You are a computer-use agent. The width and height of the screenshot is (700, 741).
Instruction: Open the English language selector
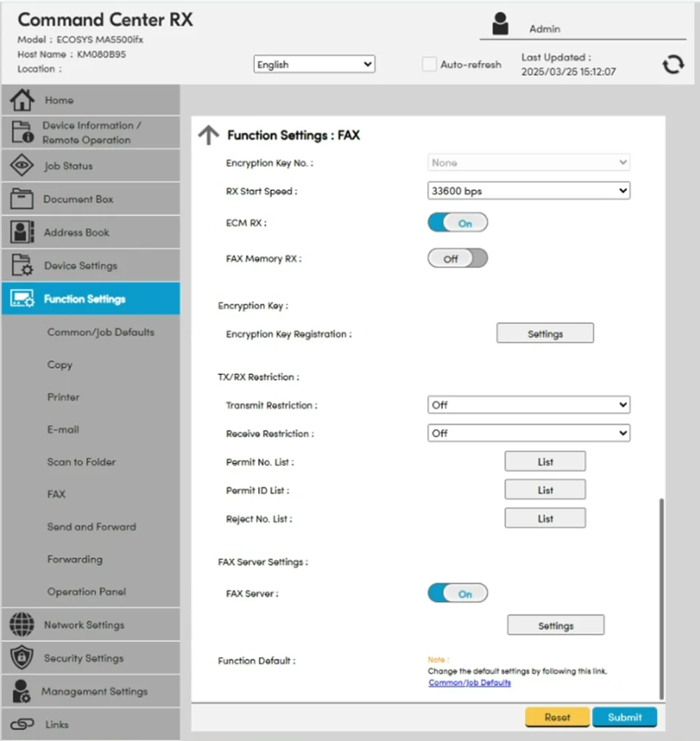(x=314, y=64)
